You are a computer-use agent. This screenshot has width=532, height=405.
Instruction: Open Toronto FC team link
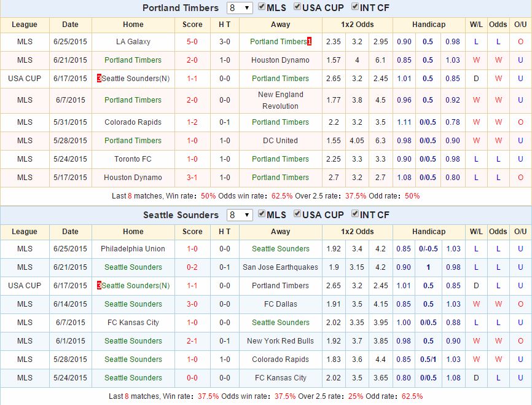(133, 159)
